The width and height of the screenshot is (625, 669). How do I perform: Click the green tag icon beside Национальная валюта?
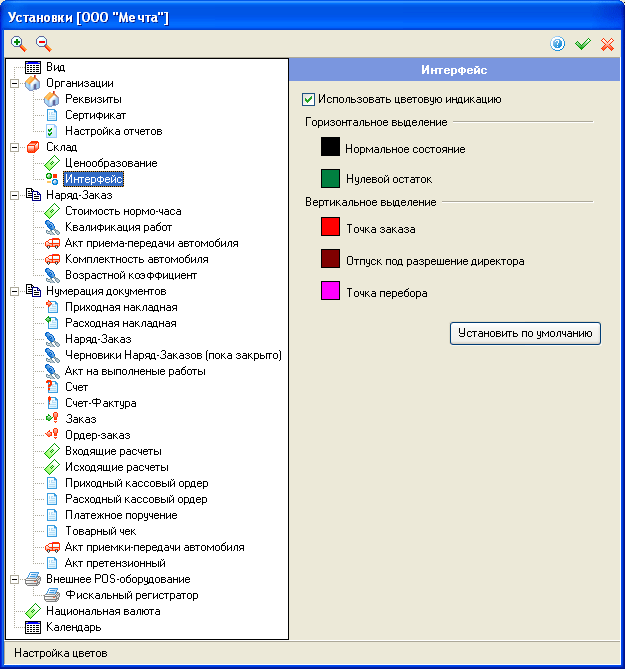33,611
